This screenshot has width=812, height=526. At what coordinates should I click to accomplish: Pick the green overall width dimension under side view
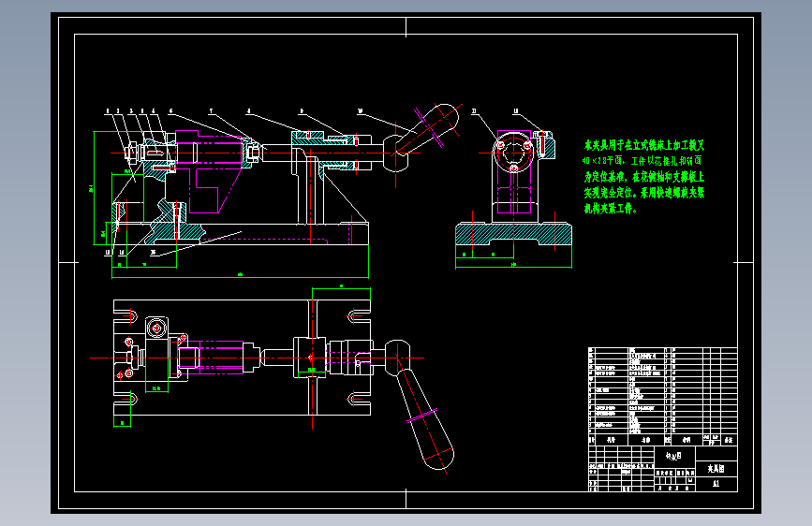(514, 266)
